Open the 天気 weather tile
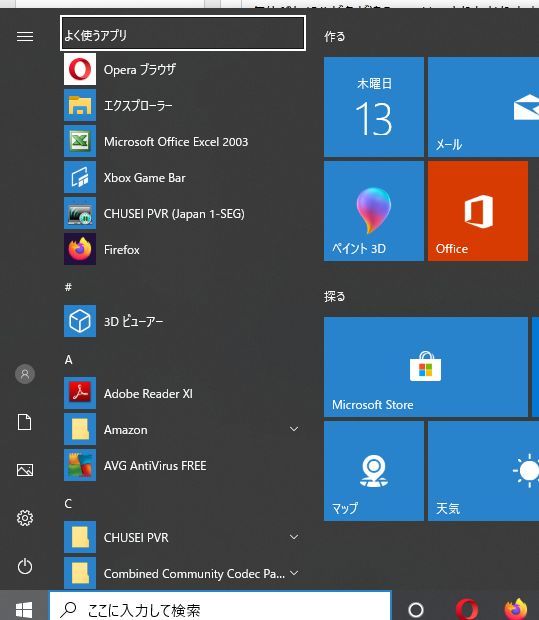This screenshot has height=620, width=539. (x=483, y=471)
